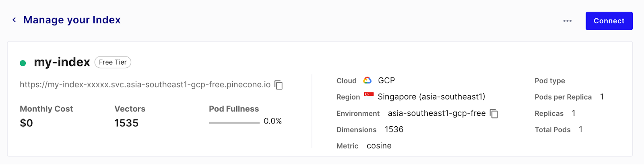Click the green index status dot

[x=23, y=63]
